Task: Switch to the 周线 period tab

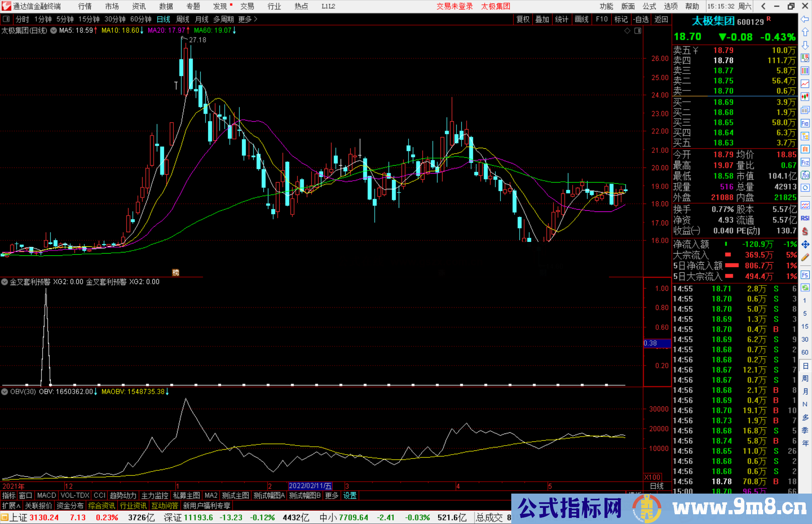Action: 183,19
